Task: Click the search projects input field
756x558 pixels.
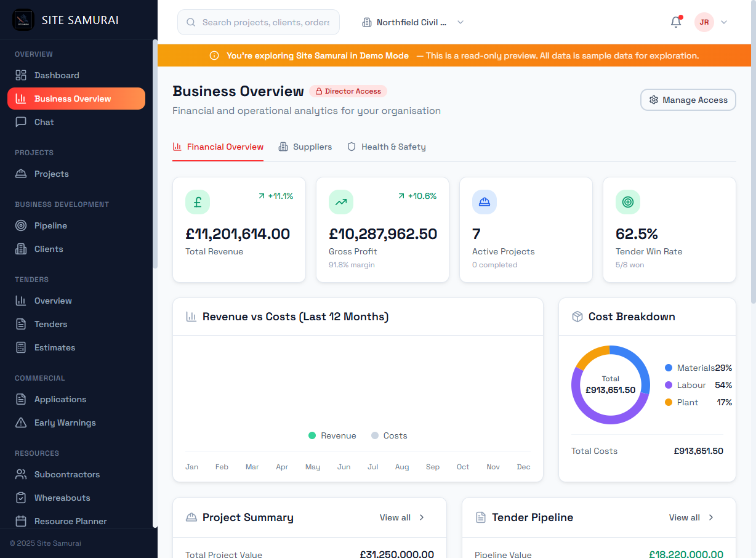Action: coord(259,22)
